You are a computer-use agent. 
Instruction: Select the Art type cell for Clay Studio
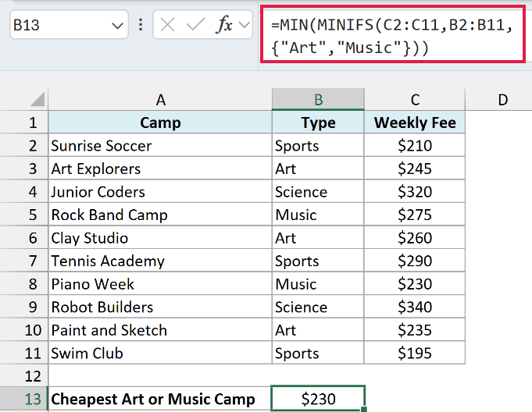pos(318,237)
